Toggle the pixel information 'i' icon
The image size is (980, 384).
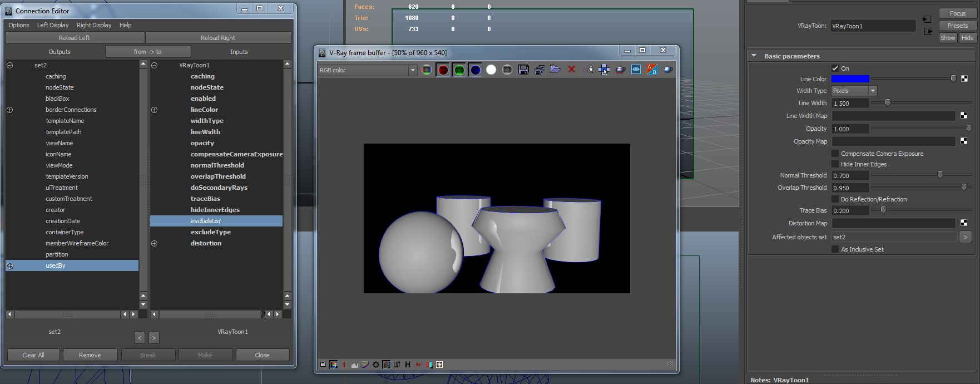pyautogui.click(x=344, y=365)
